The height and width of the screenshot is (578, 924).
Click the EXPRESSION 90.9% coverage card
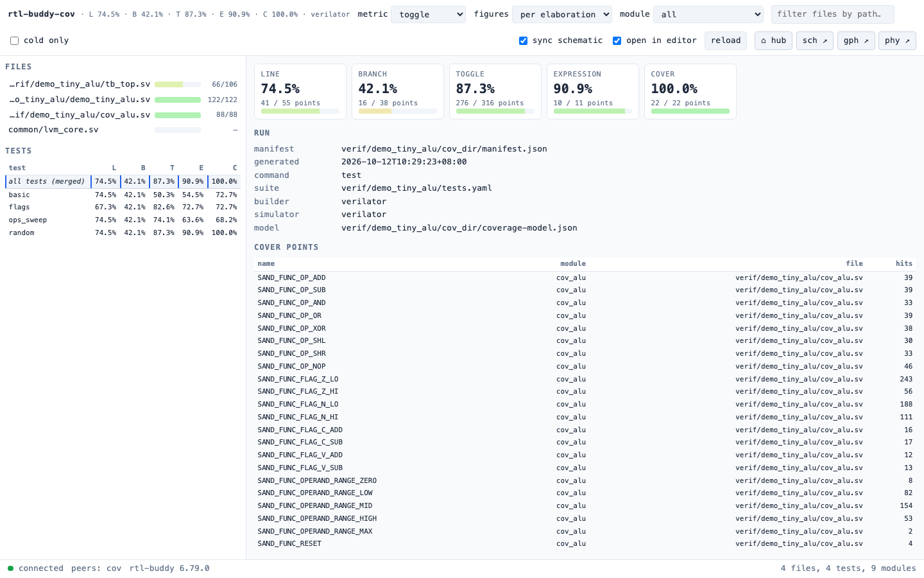593,91
